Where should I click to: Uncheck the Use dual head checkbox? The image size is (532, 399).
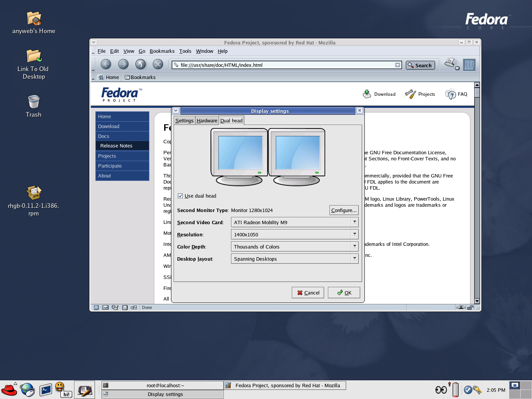tap(180, 196)
